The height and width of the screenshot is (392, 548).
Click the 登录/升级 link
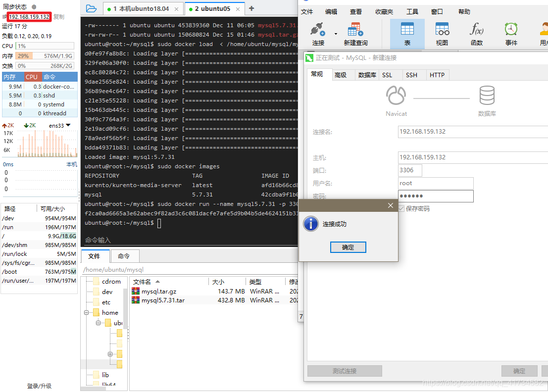click(39, 386)
